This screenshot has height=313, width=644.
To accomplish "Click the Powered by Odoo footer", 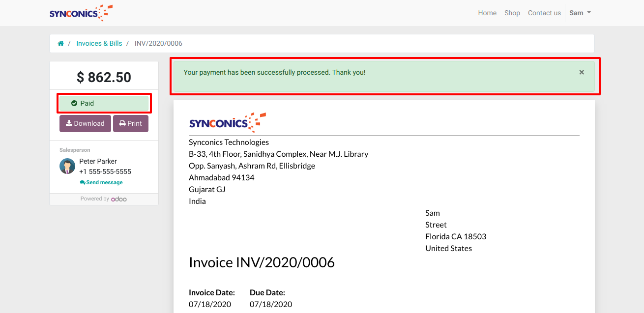I will coord(104,199).
